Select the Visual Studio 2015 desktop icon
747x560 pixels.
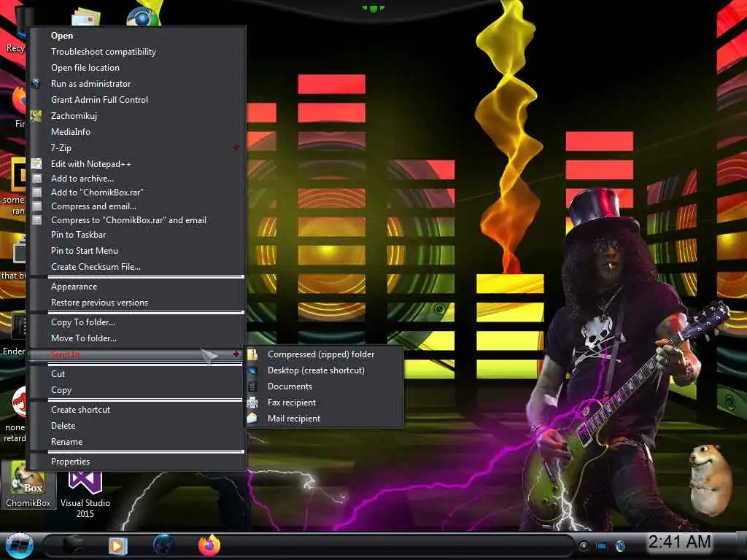click(85, 494)
